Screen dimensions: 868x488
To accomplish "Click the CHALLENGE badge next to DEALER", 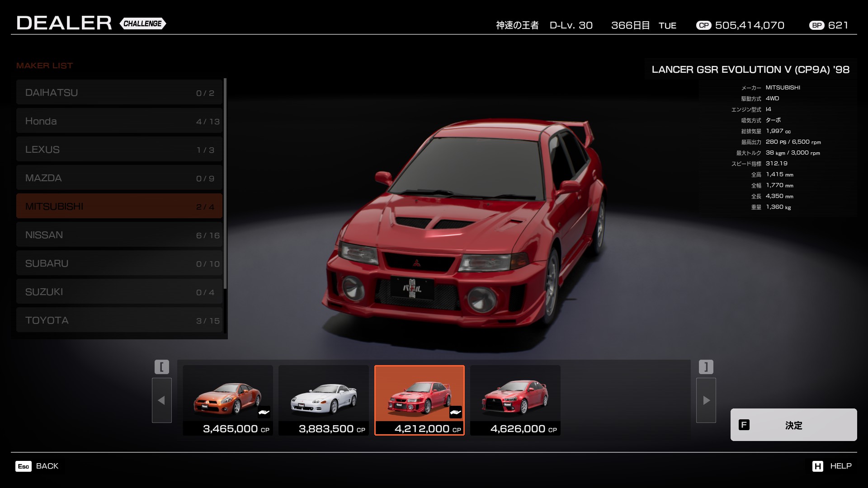I will [143, 23].
